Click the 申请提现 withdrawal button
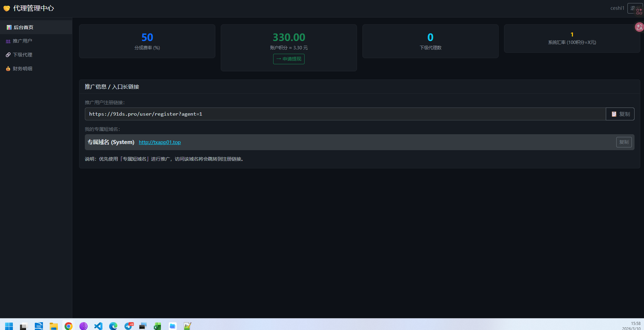 pyautogui.click(x=289, y=59)
